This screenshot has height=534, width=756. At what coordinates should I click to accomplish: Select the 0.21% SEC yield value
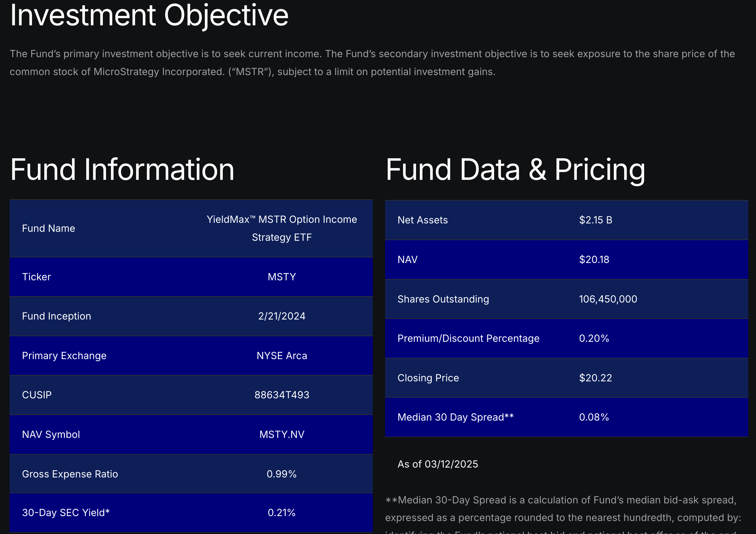(x=282, y=513)
